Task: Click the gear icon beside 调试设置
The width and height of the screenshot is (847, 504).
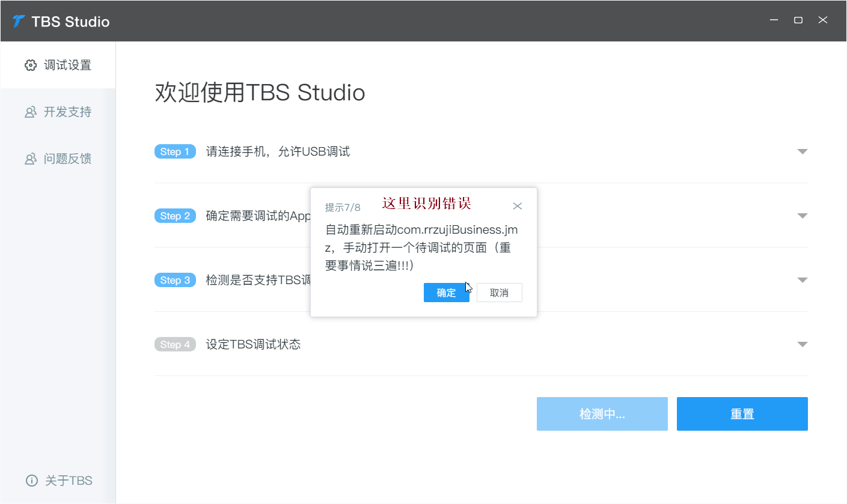Action: (x=31, y=65)
